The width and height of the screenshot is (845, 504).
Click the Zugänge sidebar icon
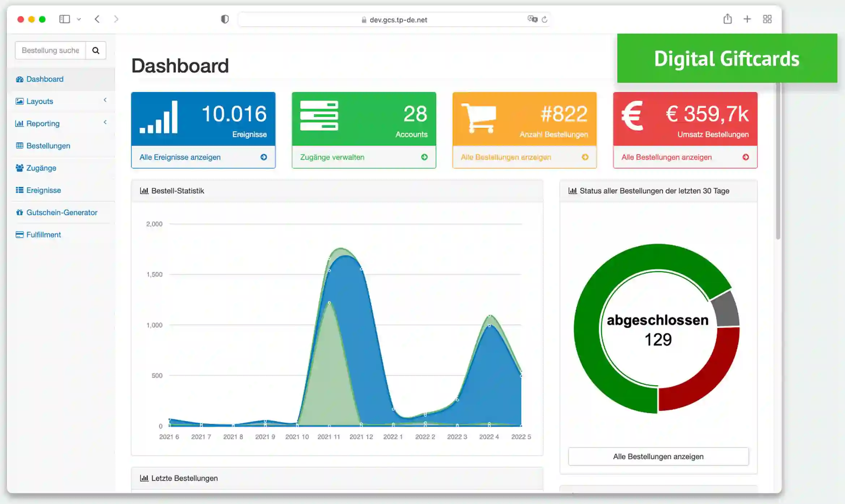coord(19,168)
